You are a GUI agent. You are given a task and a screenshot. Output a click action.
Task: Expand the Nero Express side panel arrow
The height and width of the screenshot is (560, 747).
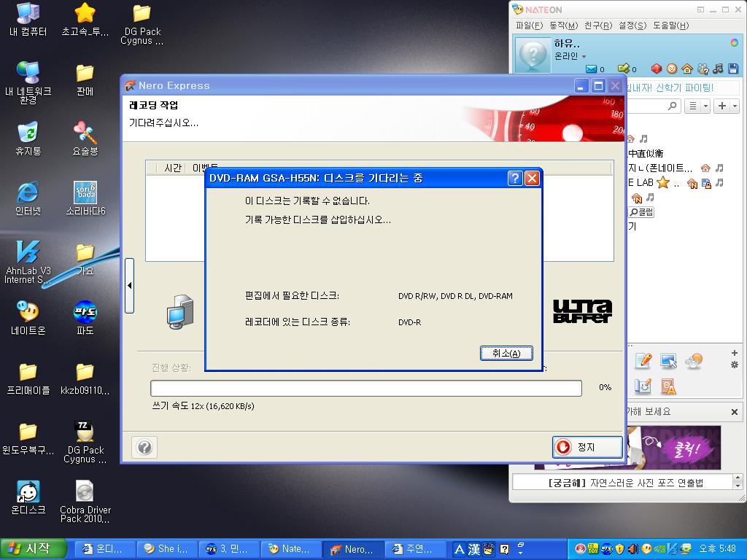coord(129,286)
